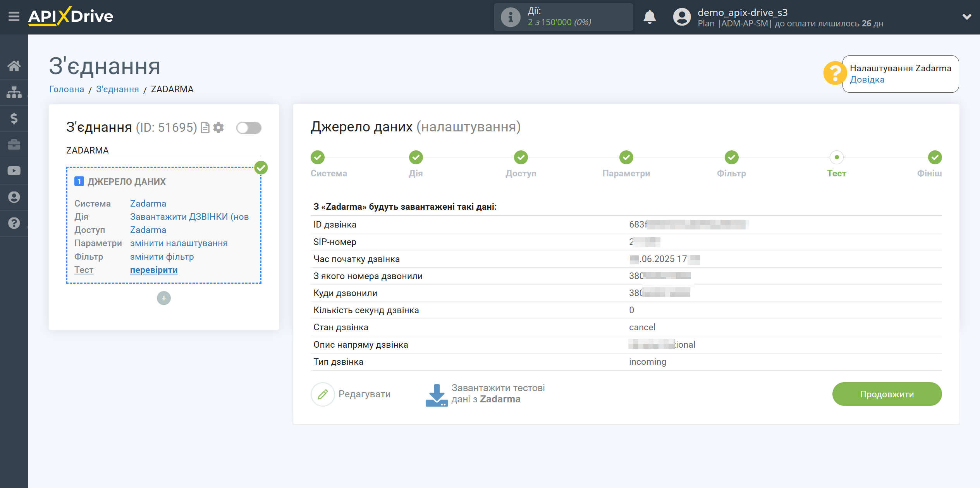Open the briefcase sidebar icon
This screenshot has height=488, width=980.
14,145
